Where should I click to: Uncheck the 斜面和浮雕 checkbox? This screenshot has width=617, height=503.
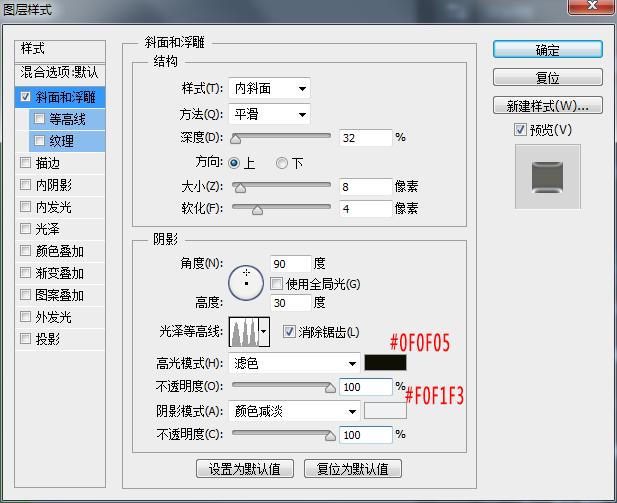point(25,96)
